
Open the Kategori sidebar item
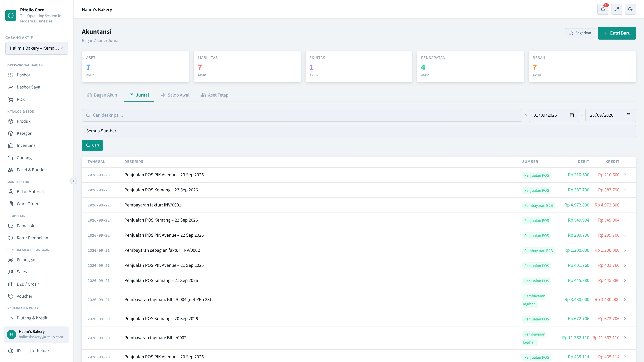[37, 133]
